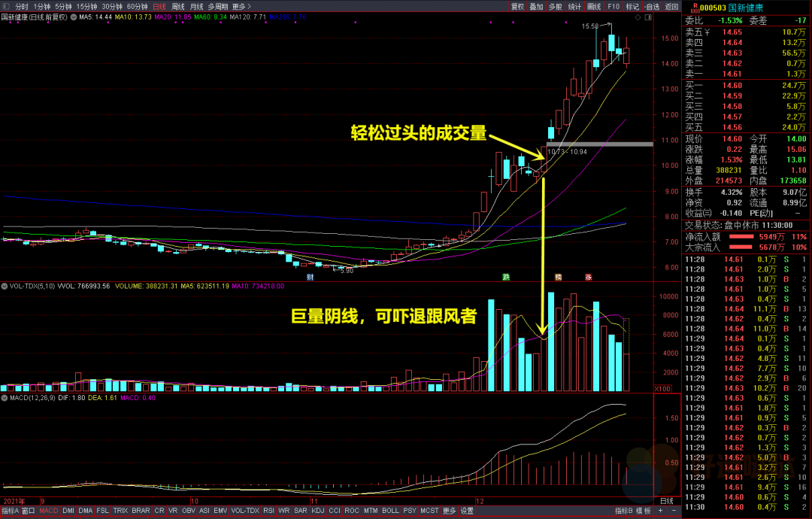Click the 多股 button

pos(556,6)
